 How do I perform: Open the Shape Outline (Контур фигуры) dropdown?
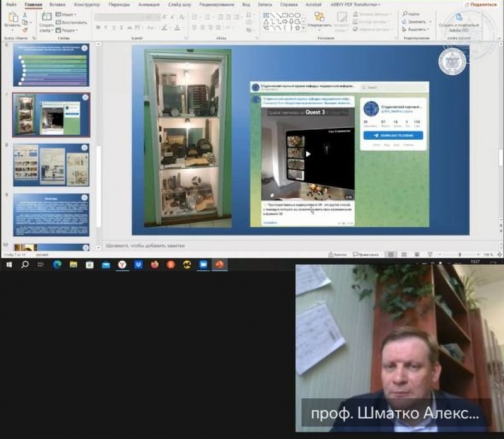click(372, 21)
